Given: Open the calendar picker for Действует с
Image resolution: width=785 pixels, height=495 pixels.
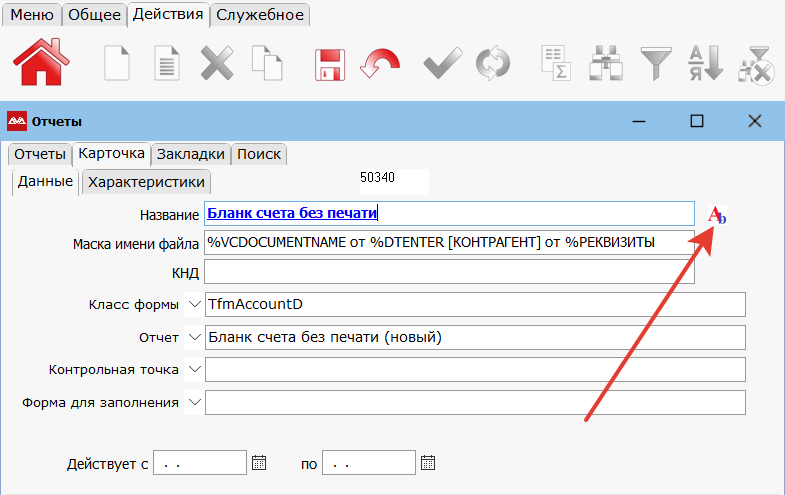Looking at the screenshot, I should [x=260, y=463].
